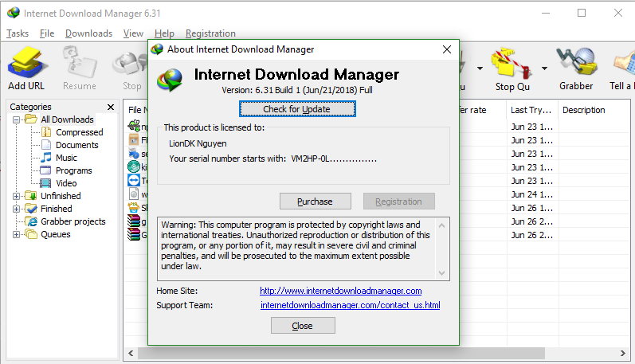Viewport: 635px width, 364px height.
Task: Click the Close button in About dialog
Action: [303, 326]
